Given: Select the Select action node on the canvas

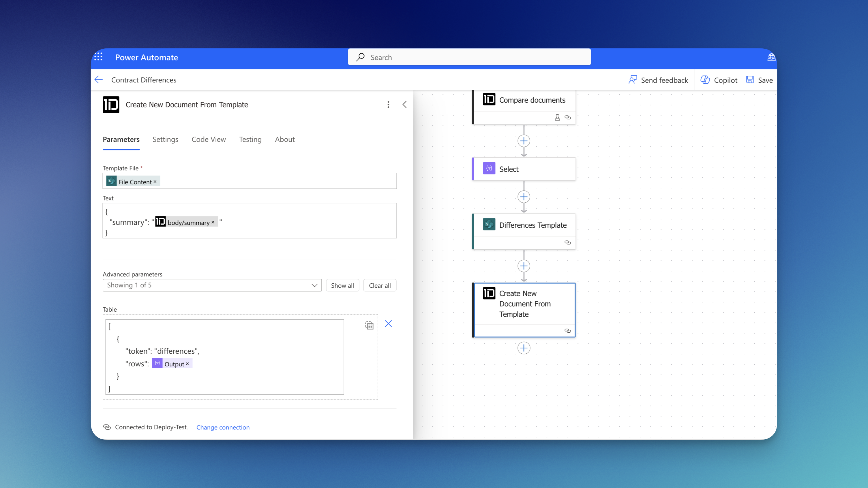Looking at the screenshot, I should coord(524,169).
